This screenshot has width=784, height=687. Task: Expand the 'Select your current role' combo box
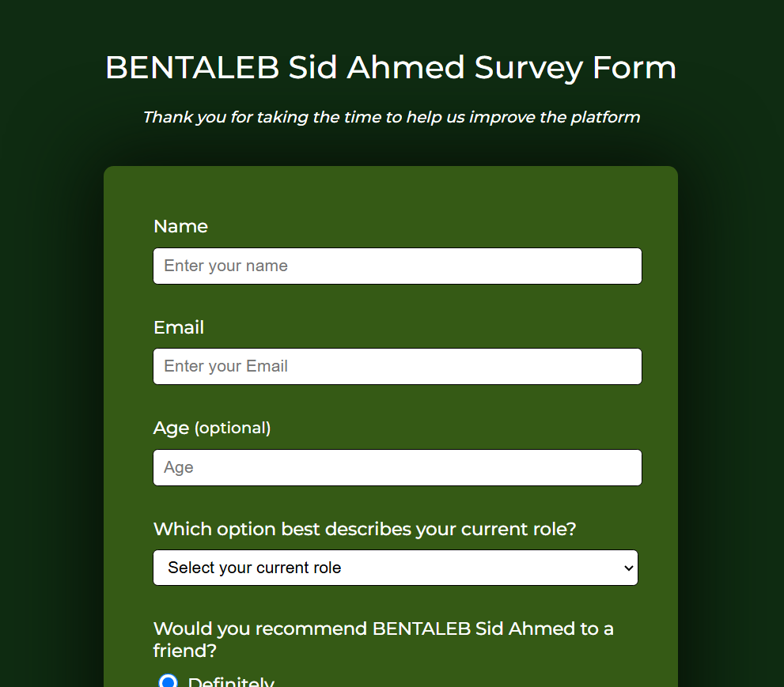(396, 568)
